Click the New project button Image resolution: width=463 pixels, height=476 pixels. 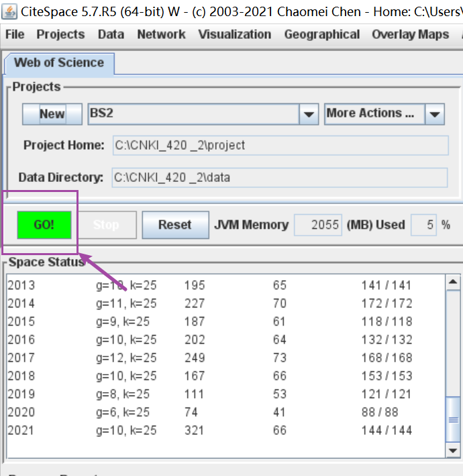[x=52, y=114]
